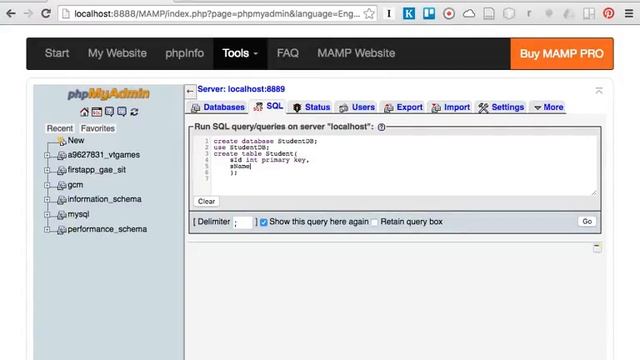
Task: Click New in database tree
Action: [76, 140]
